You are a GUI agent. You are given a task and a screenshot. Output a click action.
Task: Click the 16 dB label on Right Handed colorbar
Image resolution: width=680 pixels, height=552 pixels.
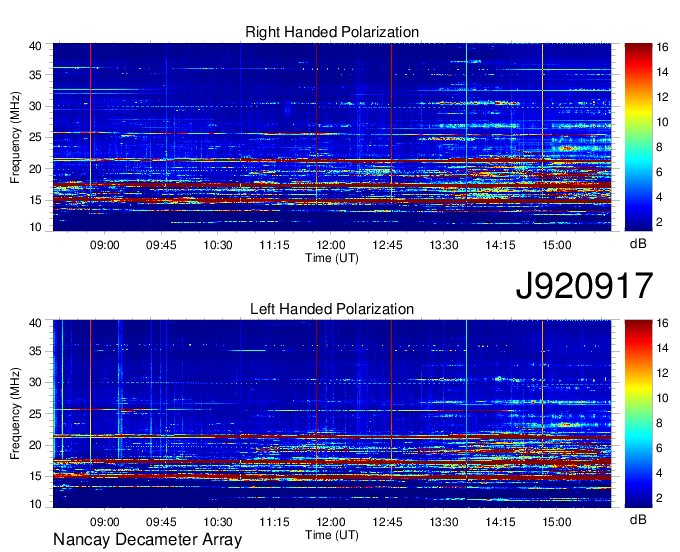coord(662,47)
